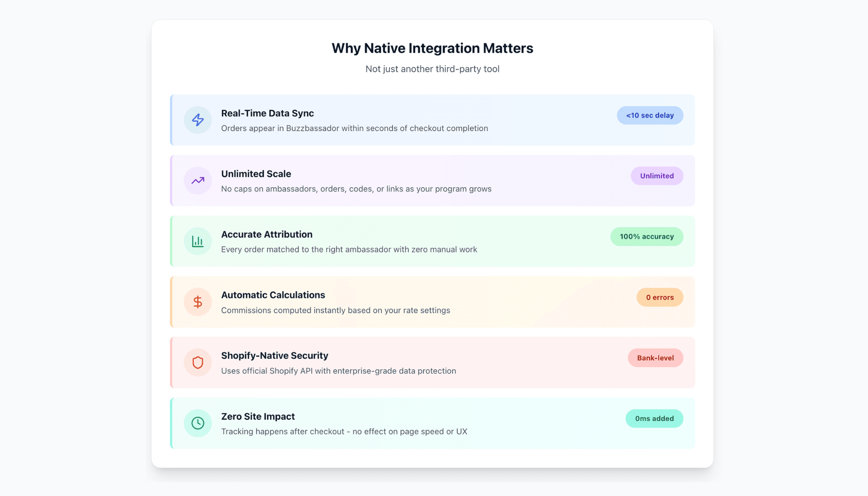Viewport: 868px width, 496px height.
Task: Click the purple 'Unlimited' badge
Action: pos(656,176)
